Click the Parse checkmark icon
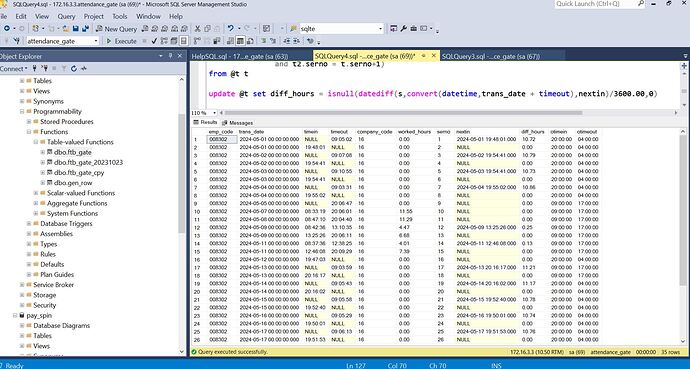Image resolution: width=690 pixels, height=369 pixels. click(154, 41)
